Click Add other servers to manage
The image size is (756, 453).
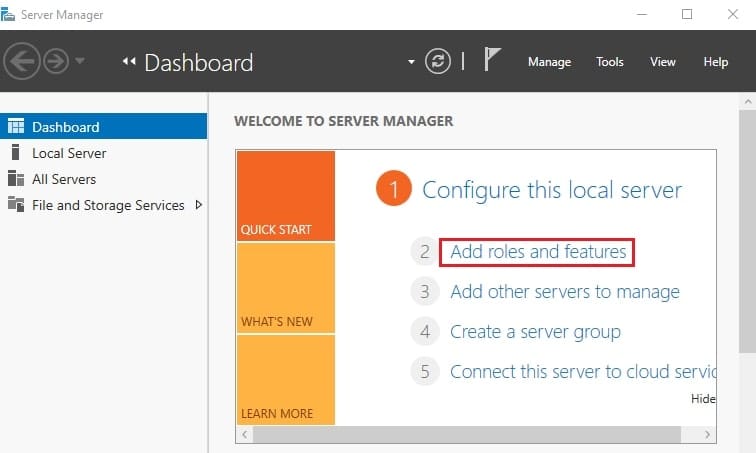pos(565,292)
